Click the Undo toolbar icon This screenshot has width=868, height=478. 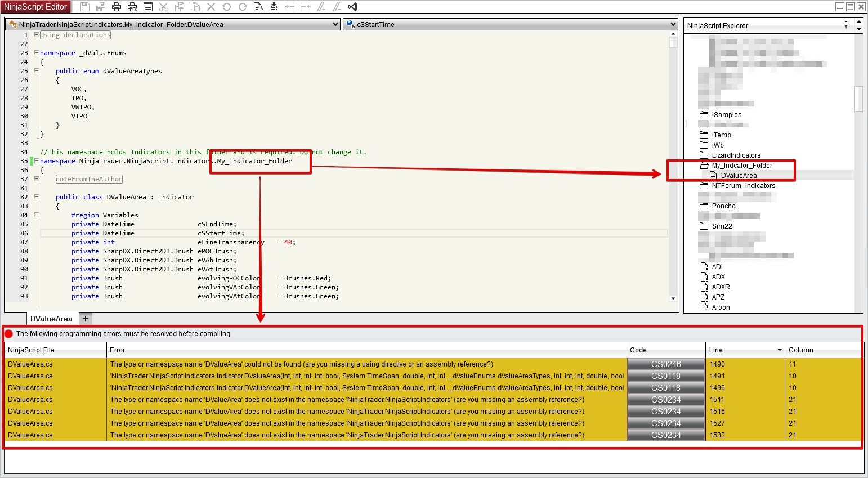[x=227, y=7]
